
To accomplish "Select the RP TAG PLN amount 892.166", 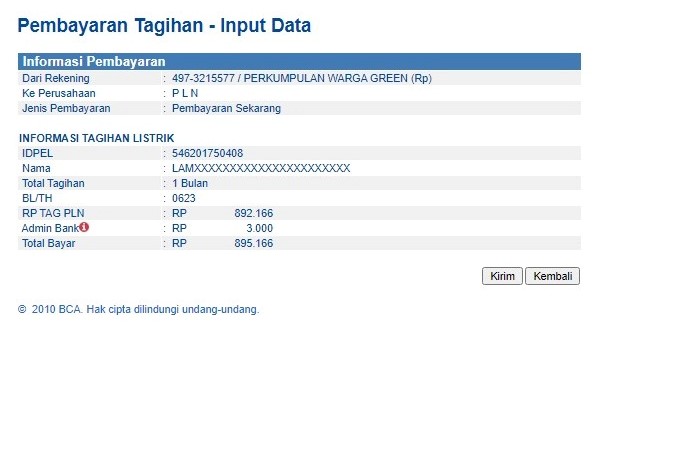I will point(253,213).
